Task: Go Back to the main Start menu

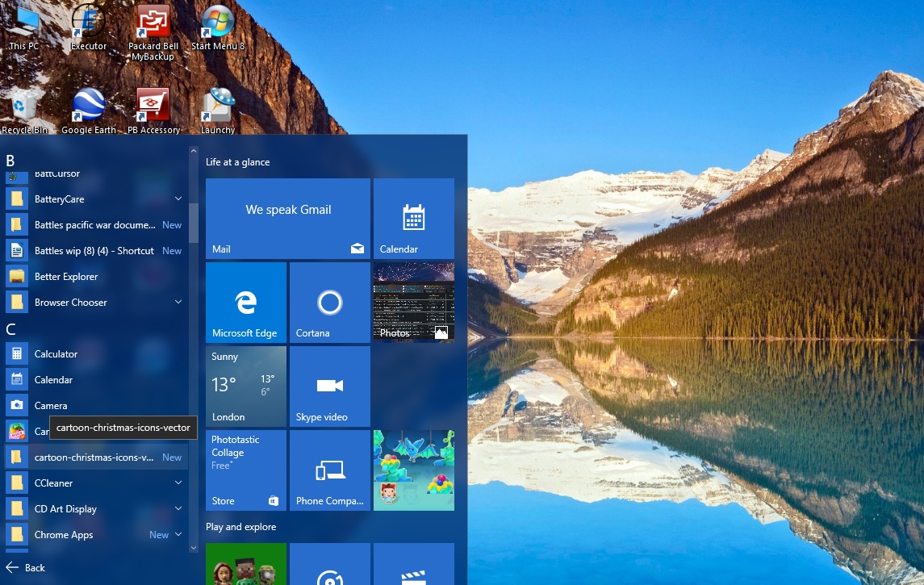Action: 25,568
